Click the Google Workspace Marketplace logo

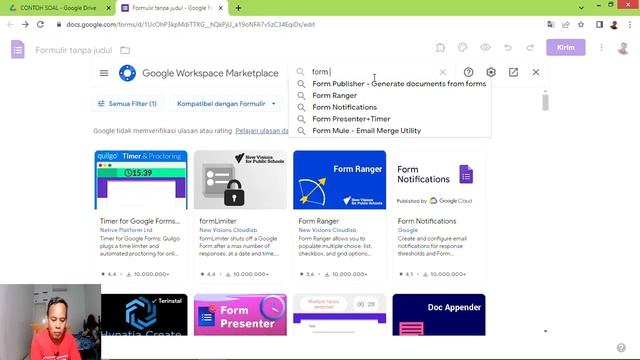(x=127, y=73)
